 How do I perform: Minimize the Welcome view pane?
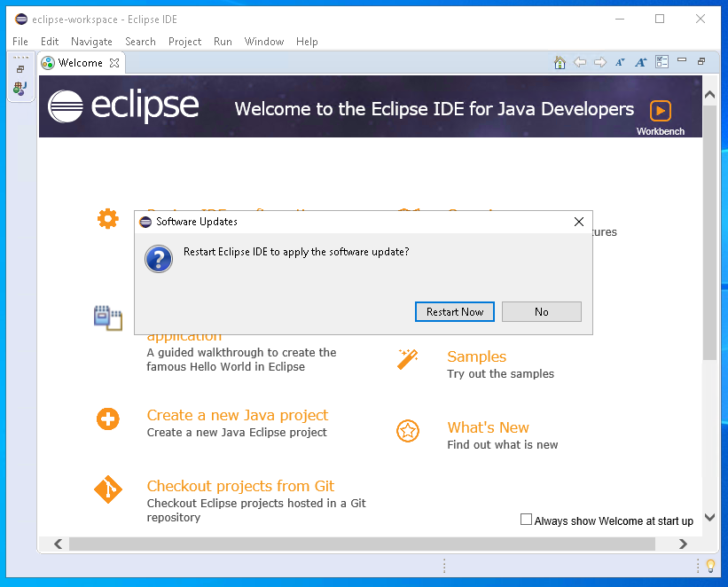682,60
